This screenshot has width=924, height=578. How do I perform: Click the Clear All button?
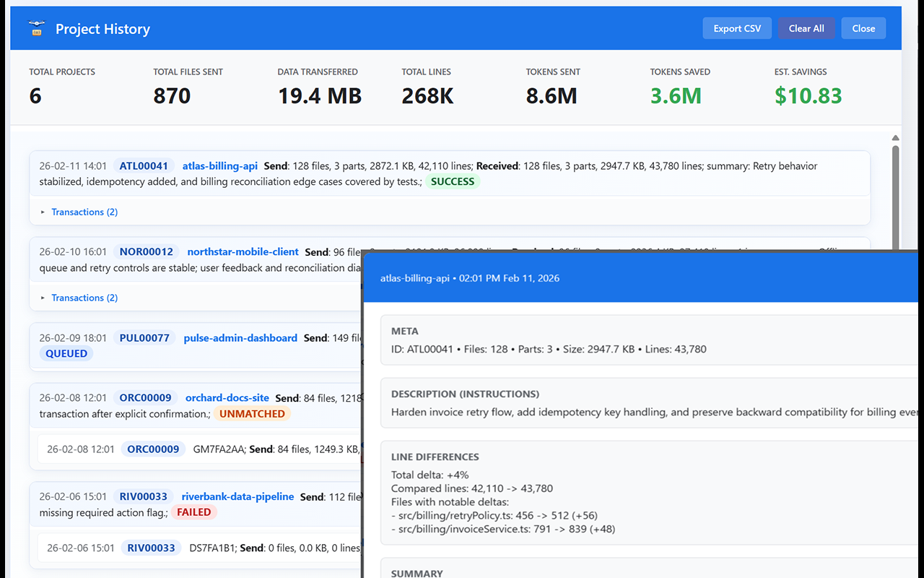pos(806,27)
